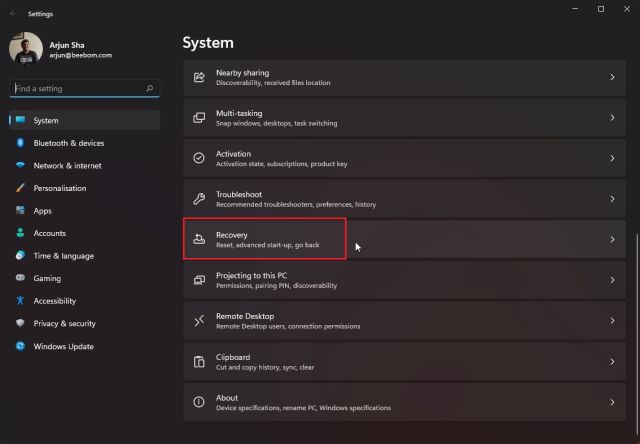This screenshot has width=640, height=444.
Task: Go to Bluetooth & devices section
Action: tap(84, 143)
